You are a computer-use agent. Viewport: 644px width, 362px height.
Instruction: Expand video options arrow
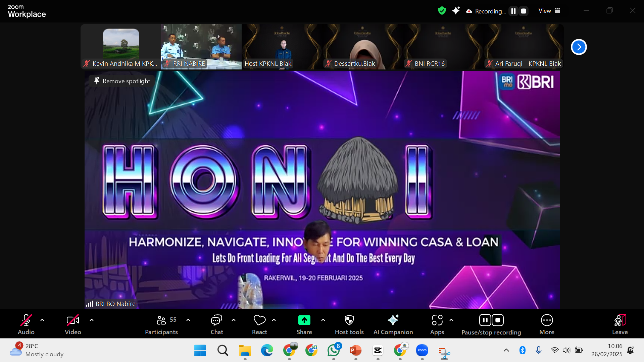(92, 320)
